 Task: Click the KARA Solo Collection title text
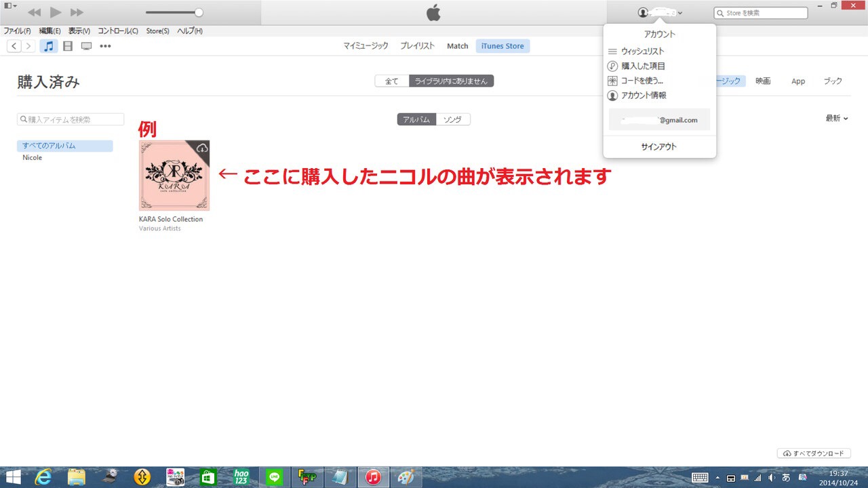click(171, 219)
